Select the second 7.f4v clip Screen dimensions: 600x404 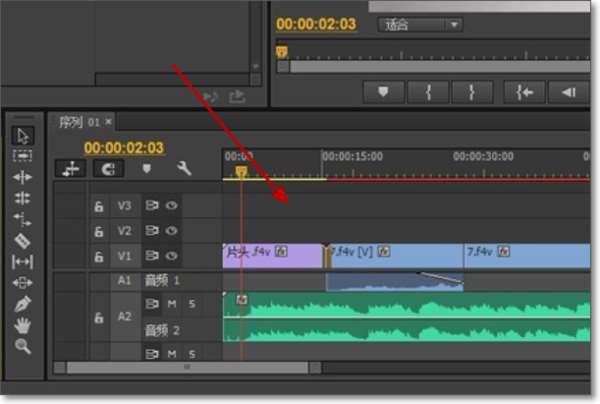[x=527, y=256]
